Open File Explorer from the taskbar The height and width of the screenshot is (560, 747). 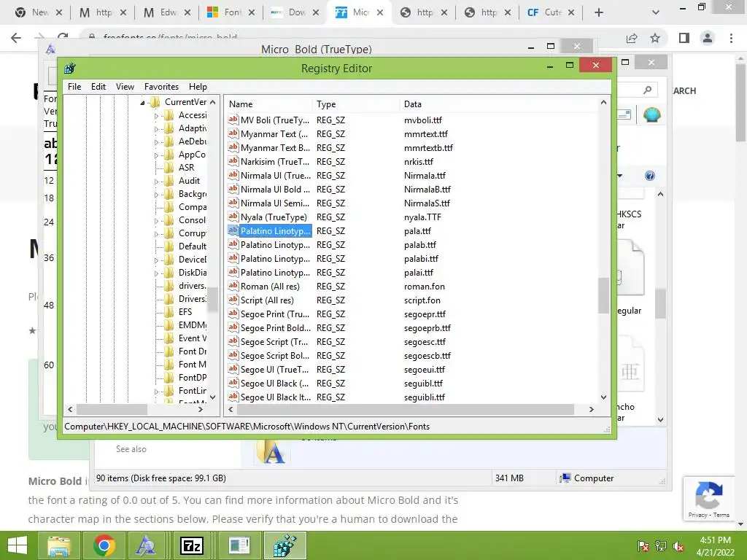(x=58, y=545)
